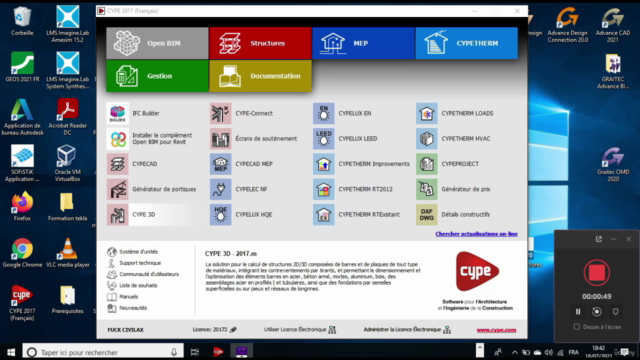
Task: Click the FRA language indicator
Action: [573, 352]
